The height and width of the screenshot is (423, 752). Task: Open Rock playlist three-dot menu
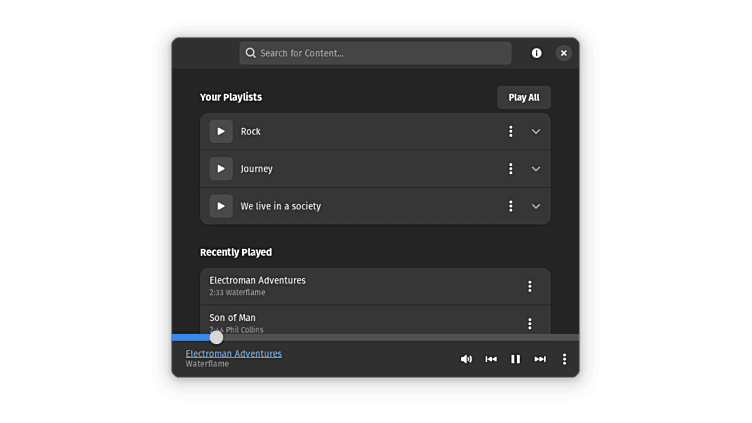point(511,131)
